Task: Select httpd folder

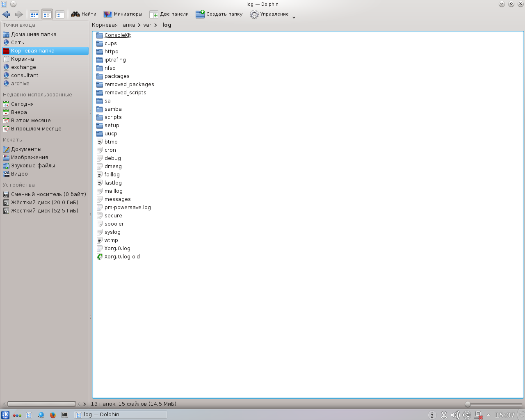Action: pyautogui.click(x=107, y=52)
